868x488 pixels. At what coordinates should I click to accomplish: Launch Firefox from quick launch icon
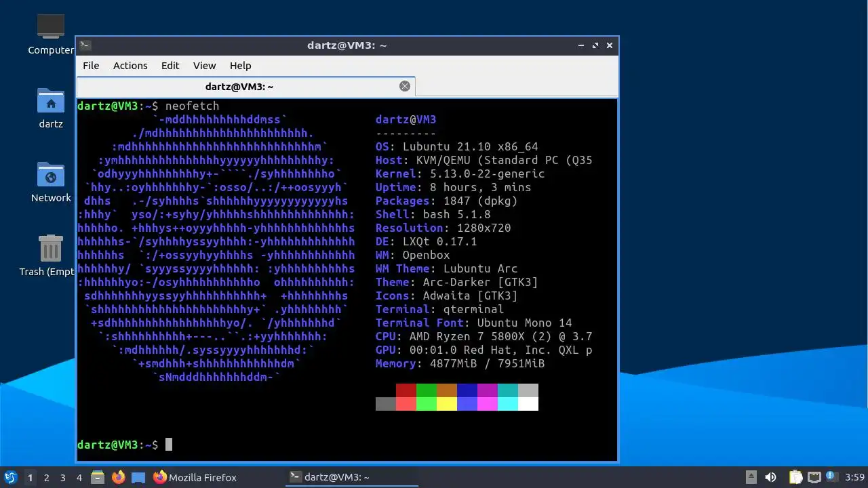click(x=119, y=477)
